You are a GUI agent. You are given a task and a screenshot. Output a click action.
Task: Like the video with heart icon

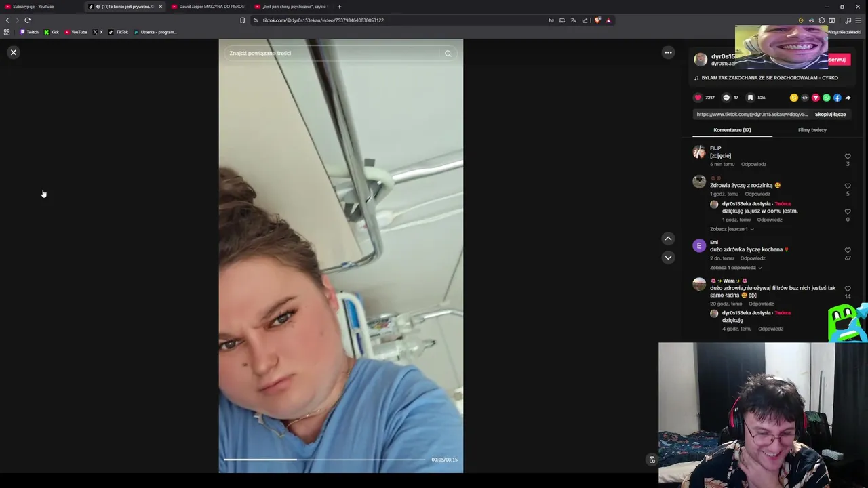click(698, 98)
